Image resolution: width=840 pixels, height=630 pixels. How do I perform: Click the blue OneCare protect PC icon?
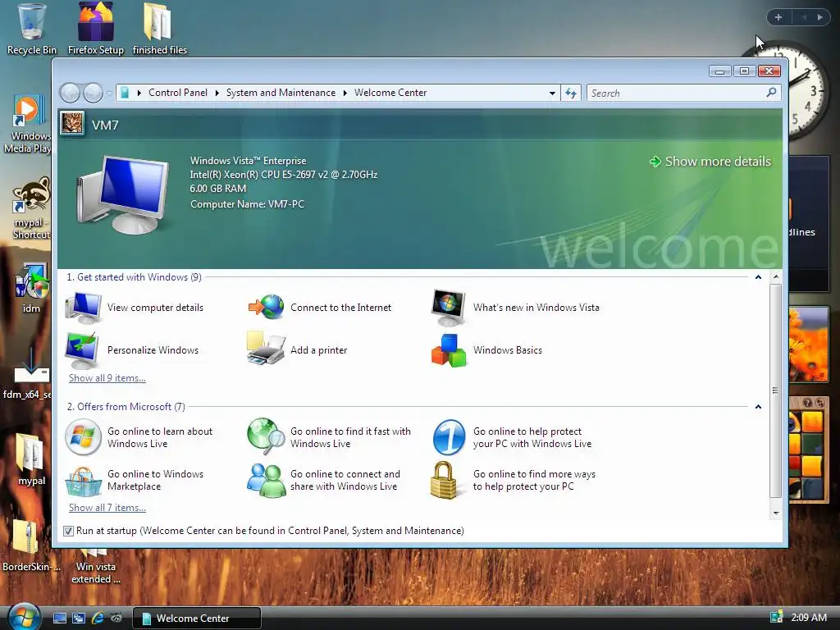point(449,437)
